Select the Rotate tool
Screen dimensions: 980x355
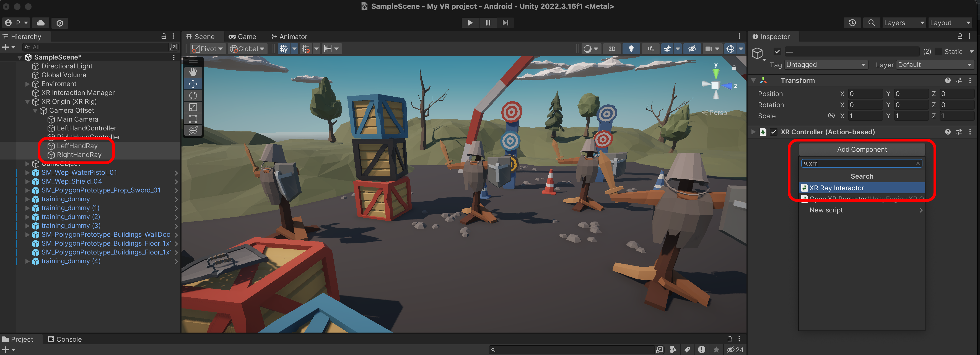193,95
